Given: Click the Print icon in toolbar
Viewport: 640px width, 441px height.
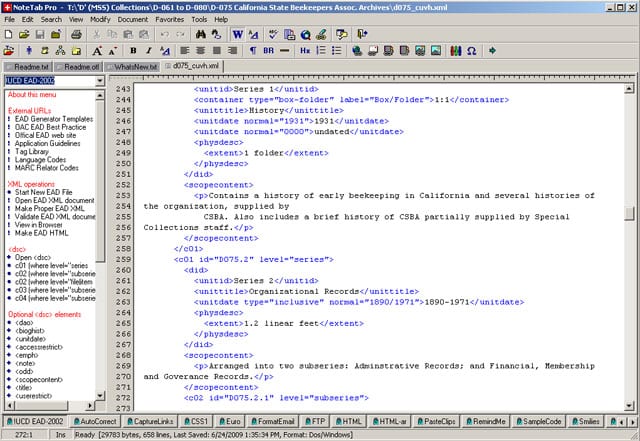Looking at the screenshot, I should coord(75,34).
